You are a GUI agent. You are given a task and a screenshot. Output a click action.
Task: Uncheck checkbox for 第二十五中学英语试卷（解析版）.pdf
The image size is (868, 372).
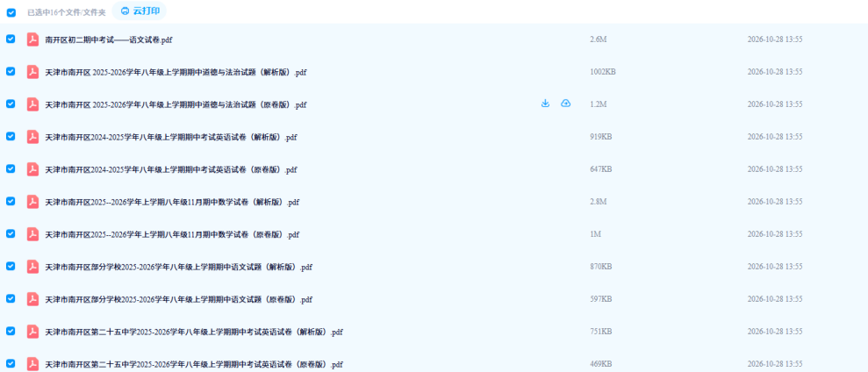[x=11, y=331]
